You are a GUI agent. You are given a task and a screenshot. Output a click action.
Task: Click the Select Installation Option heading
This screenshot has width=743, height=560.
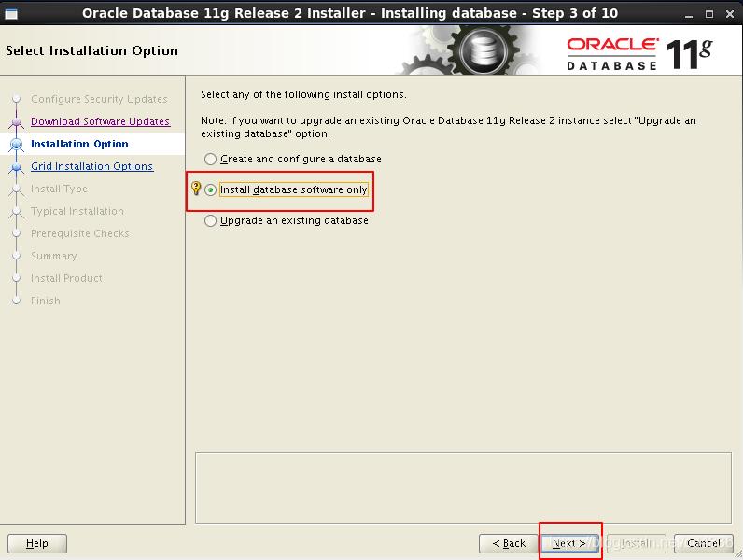91,50
